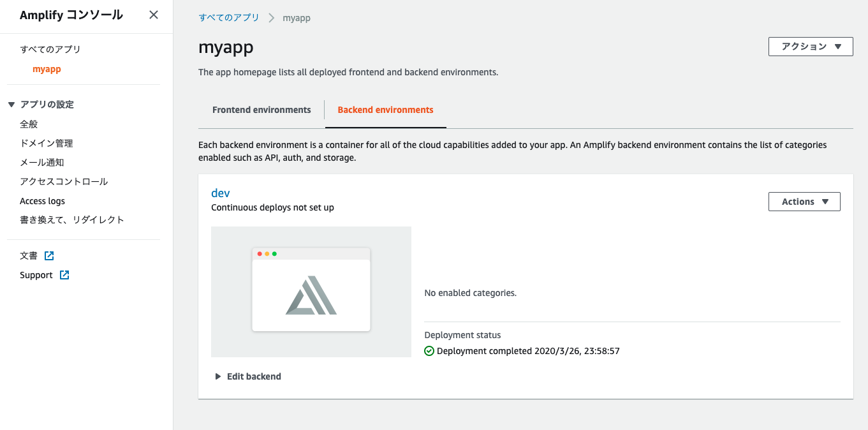868x430 pixels.
Task: Switch to the Frontend environments tab
Action: tap(261, 109)
